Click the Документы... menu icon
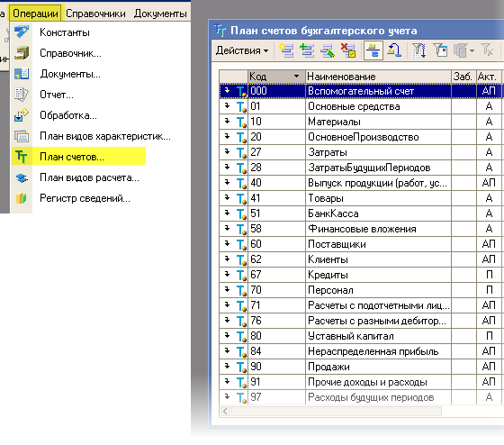This screenshot has height=445, width=504. [22, 73]
